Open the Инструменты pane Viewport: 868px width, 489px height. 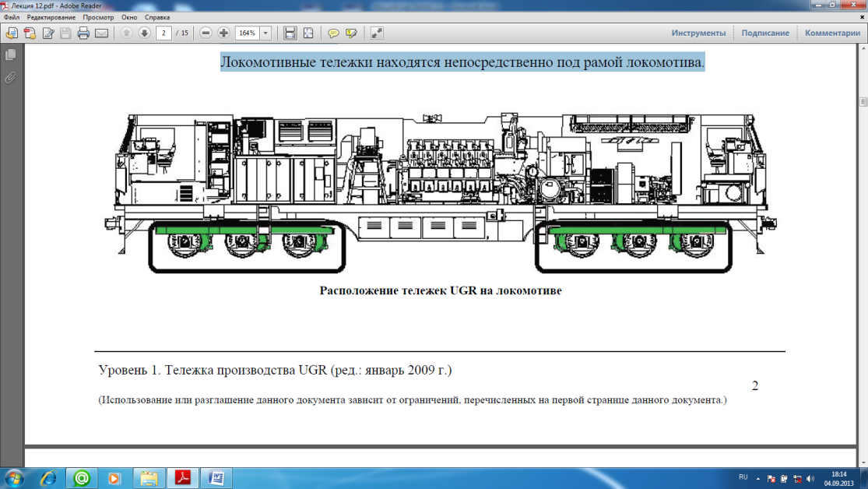point(698,33)
